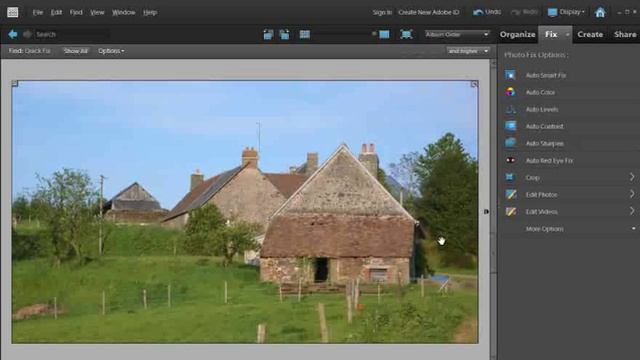The height and width of the screenshot is (360, 640).
Task: Rotate photo right icon in toolbar
Action: tap(284, 34)
